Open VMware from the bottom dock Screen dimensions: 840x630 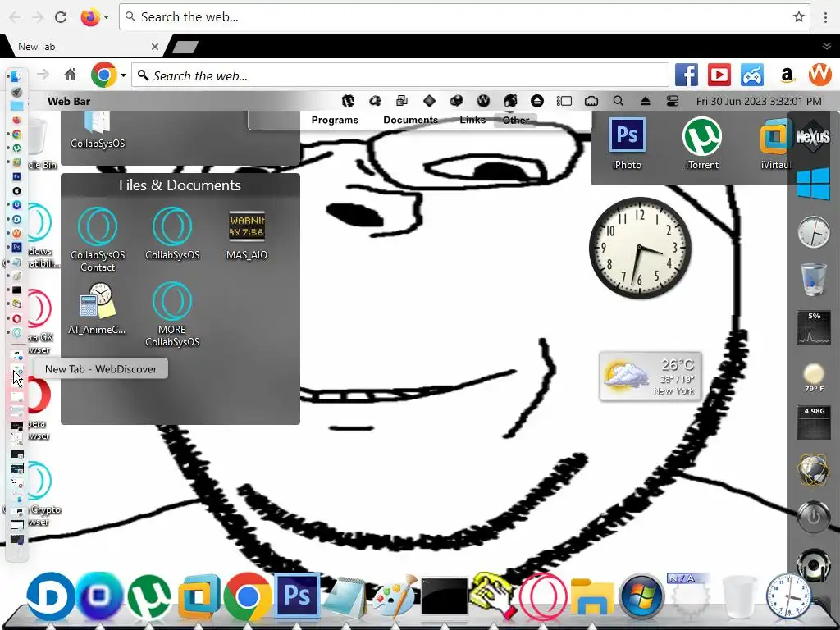[199, 596]
